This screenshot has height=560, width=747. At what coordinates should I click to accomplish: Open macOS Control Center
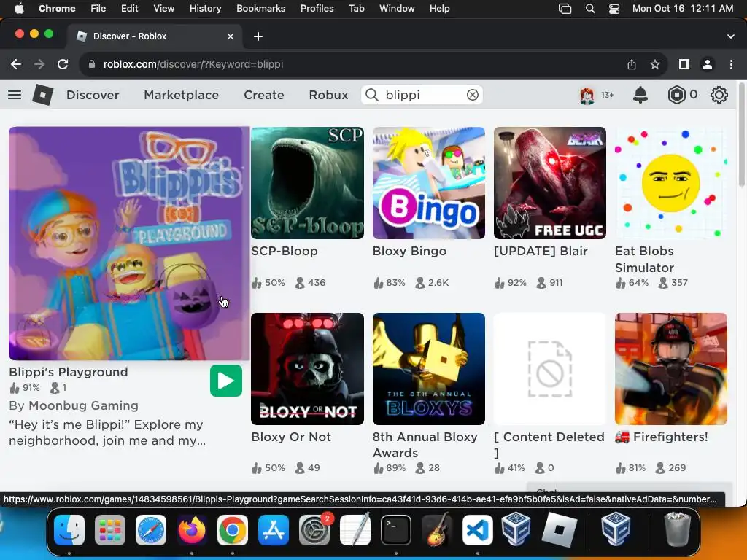614,9
